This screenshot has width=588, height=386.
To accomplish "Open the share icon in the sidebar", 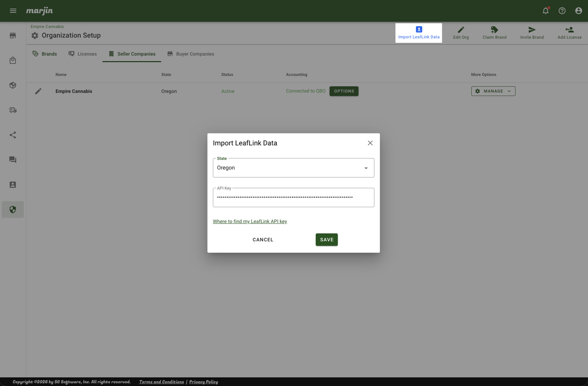I will click(x=13, y=135).
